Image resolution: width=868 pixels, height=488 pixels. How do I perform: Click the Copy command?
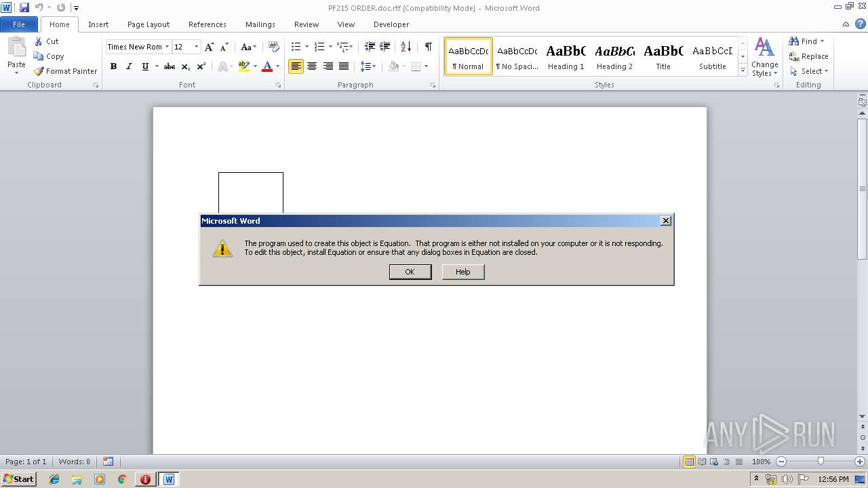click(x=49, y=56)
